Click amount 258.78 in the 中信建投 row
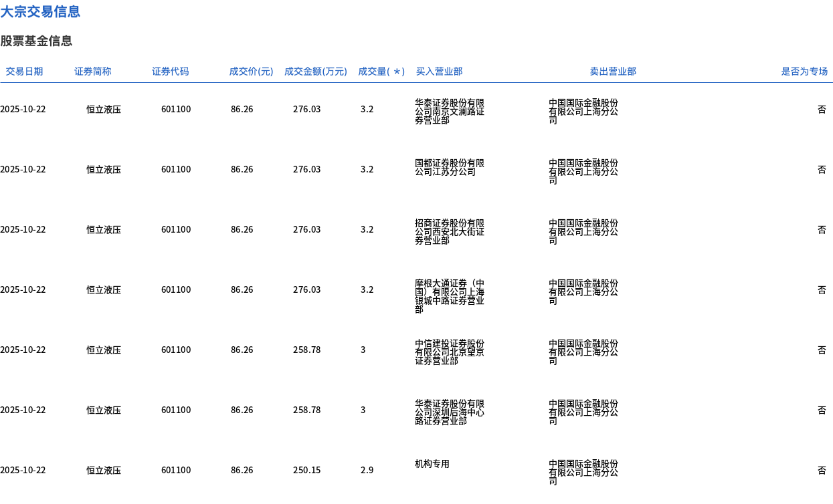Screen dimensions: 833x504 click(306, 350)
